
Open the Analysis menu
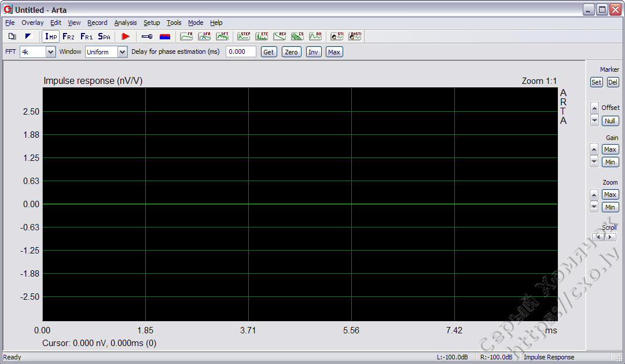point(125,23)
